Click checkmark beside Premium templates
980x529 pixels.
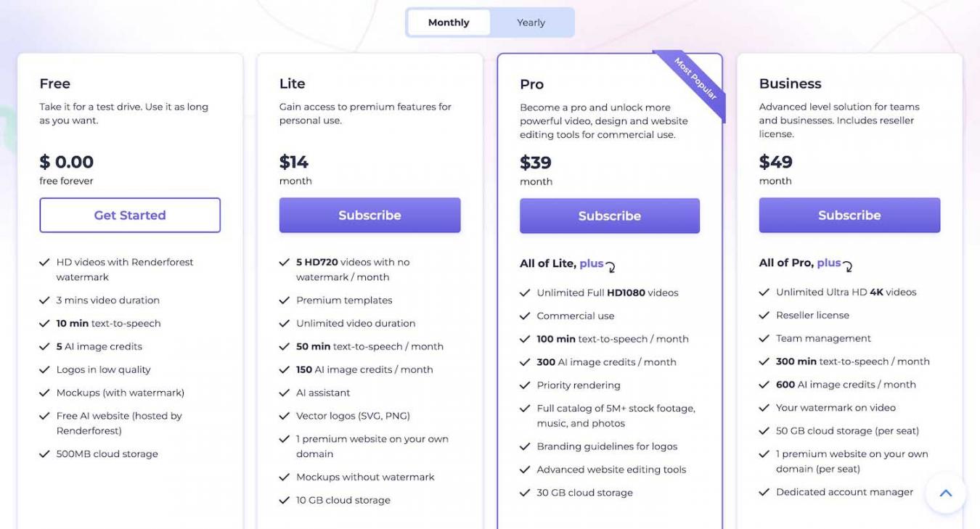285,300
